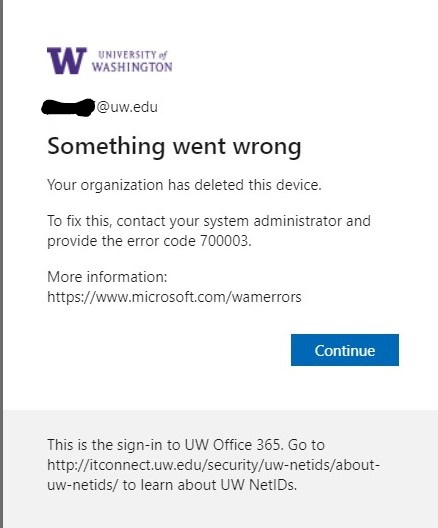Open the itconnect.uw.edu NetIDs link

click(x=213, y=465)
